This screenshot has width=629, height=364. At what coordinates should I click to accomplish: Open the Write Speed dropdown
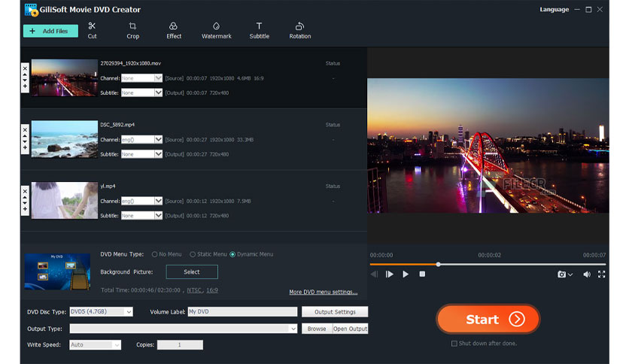pyautogui.click(x=95, y=344)
